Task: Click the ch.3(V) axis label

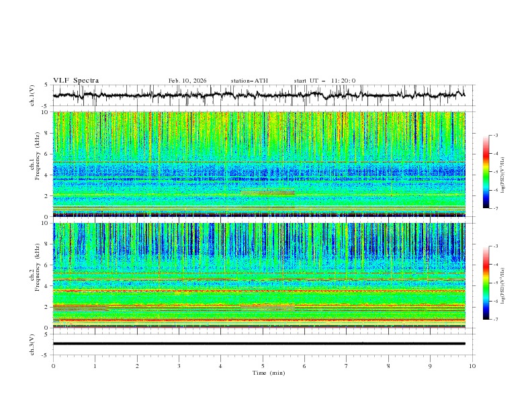Action: 32,345
